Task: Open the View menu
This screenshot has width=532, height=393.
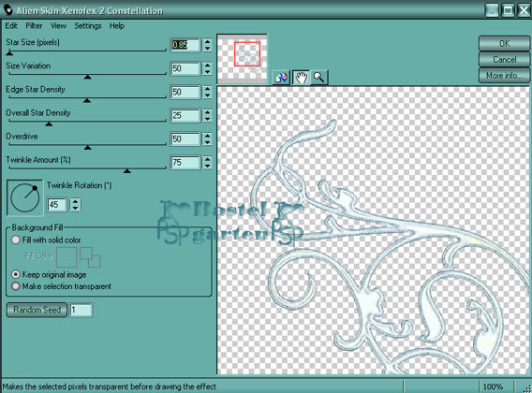Action: tap(58, 26)
